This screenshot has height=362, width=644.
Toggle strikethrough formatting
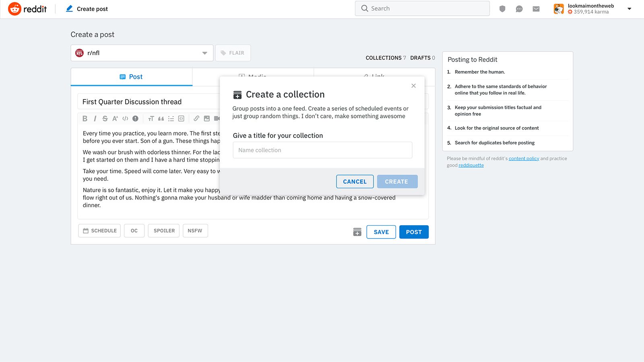(105, 119)
